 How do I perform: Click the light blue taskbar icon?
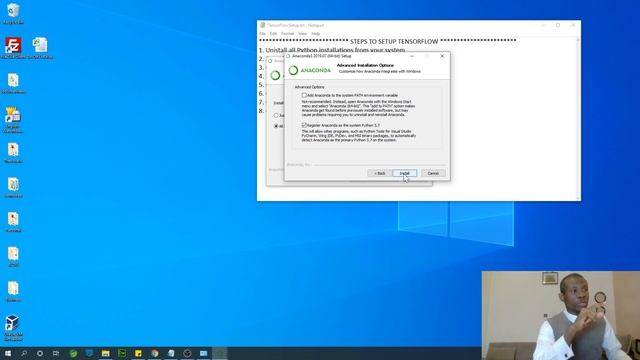(204, 353)
